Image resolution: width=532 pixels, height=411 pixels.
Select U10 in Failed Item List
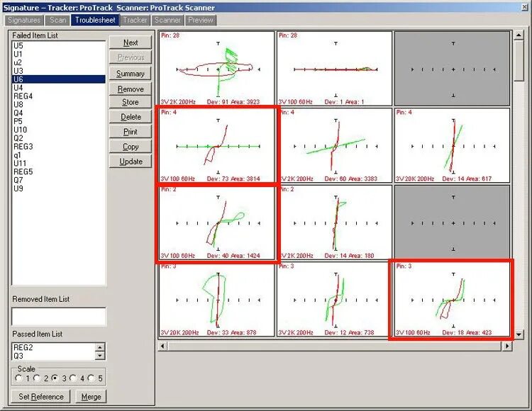point(59,130)
